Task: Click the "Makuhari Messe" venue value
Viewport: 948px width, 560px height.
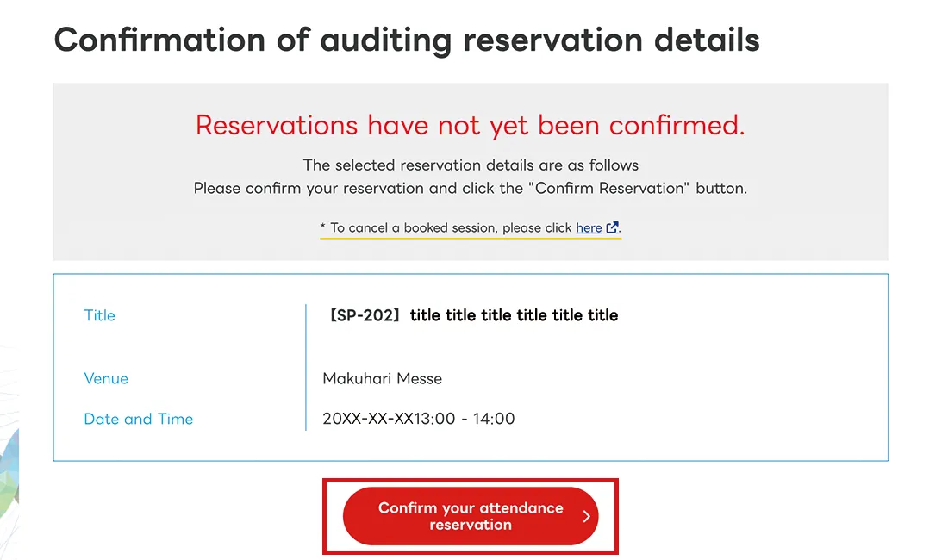Action: click(382, 378)
